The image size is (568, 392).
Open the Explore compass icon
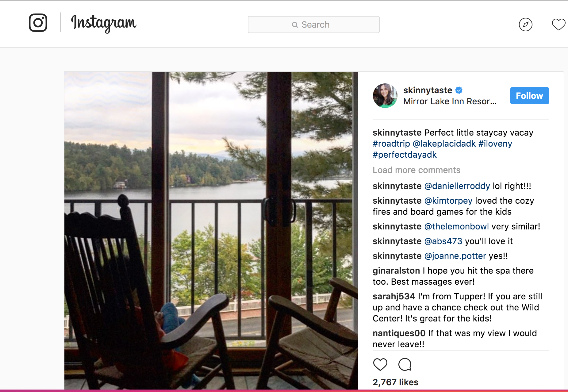click(525, 25)
